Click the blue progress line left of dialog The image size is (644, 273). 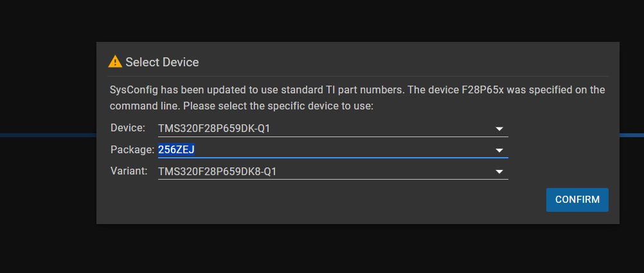click(48, 135)
